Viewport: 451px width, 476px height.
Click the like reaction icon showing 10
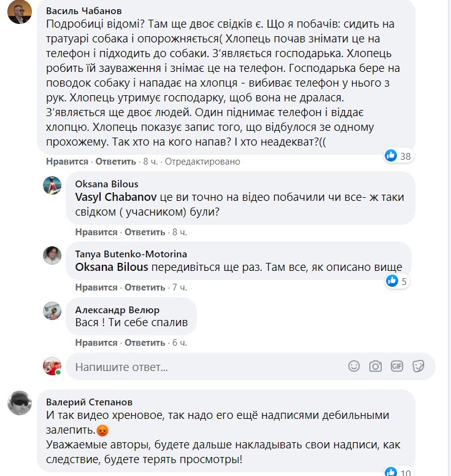[x=391, y=472]
